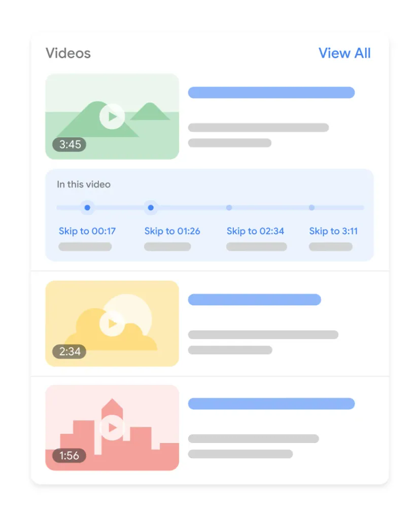Click timeline dot above Skip to 3:11
Image resolution: width=420 pixels, height=515 pixels.
311,208
